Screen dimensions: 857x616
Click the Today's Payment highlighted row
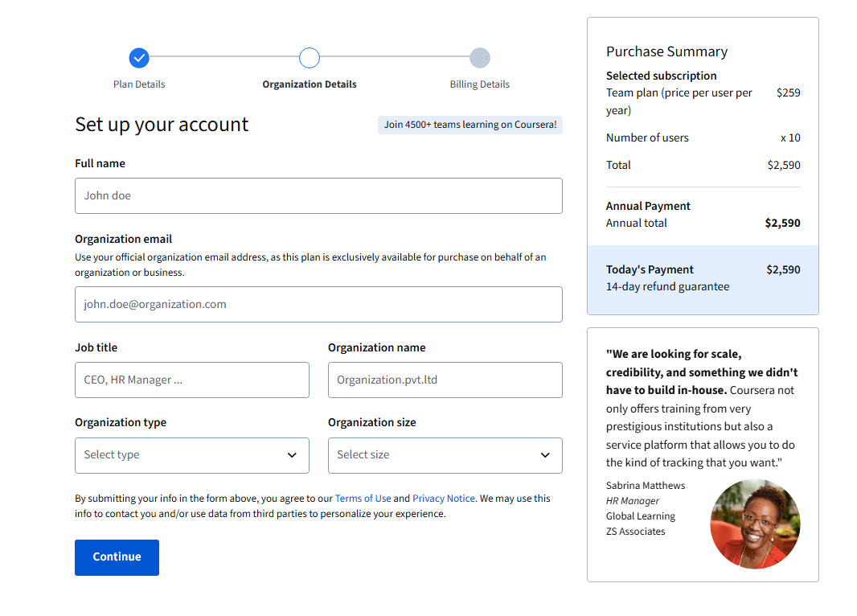(x=703, y=278)
